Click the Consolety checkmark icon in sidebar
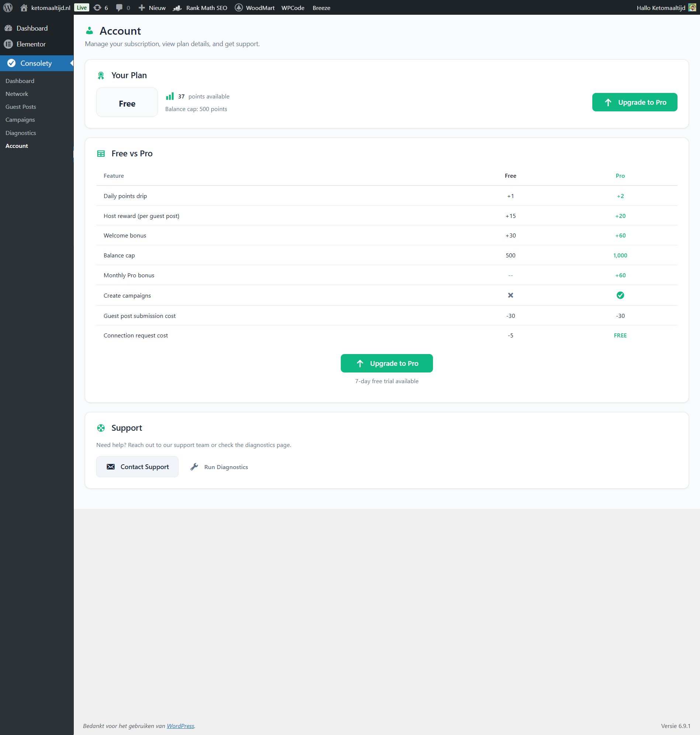 (11, 63)
